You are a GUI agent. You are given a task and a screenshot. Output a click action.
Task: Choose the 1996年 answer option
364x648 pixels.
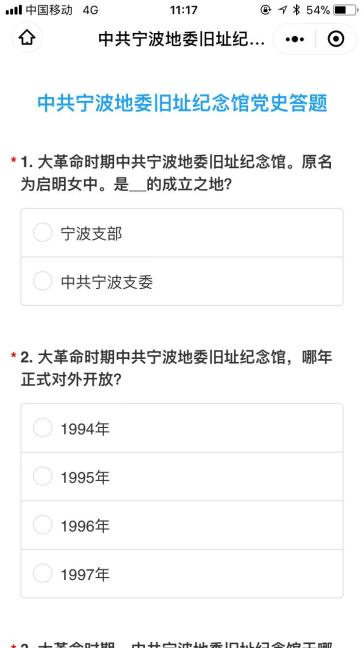pyautogui.click(x=182, y=525)
